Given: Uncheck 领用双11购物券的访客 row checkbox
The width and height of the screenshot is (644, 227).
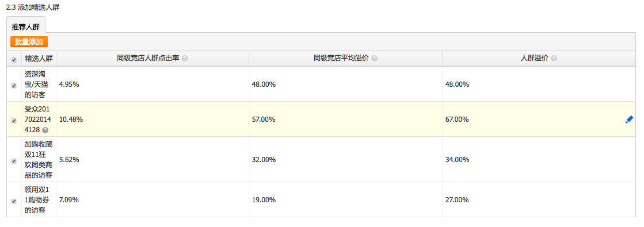Looking at the screenshot, I should [x=14, y=201].
